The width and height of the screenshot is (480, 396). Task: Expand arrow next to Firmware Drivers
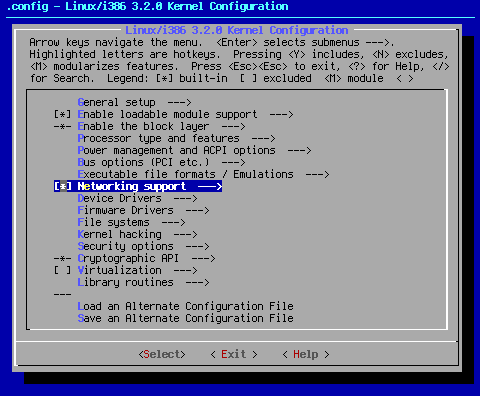[x=197, y=210]
